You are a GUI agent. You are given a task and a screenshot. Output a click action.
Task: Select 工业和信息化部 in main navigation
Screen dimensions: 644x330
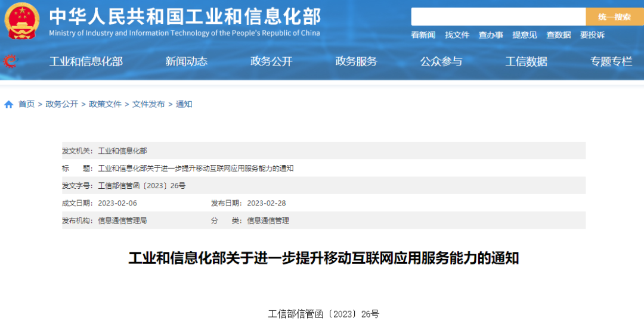coord(86,61)
